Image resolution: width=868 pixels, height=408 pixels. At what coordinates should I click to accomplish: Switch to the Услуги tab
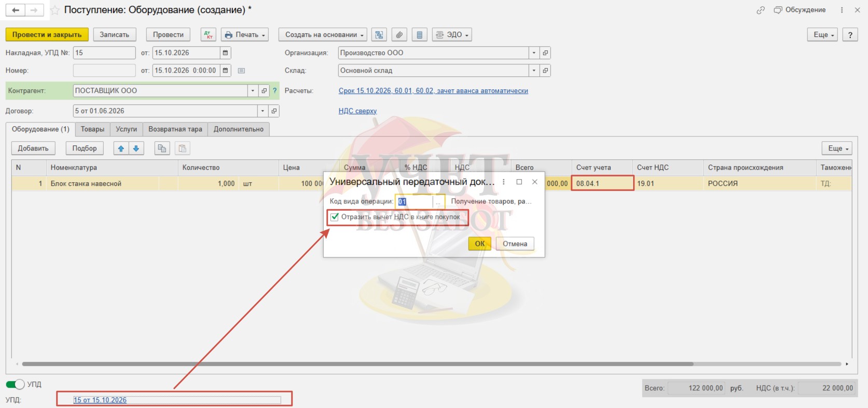click(127, 129)
